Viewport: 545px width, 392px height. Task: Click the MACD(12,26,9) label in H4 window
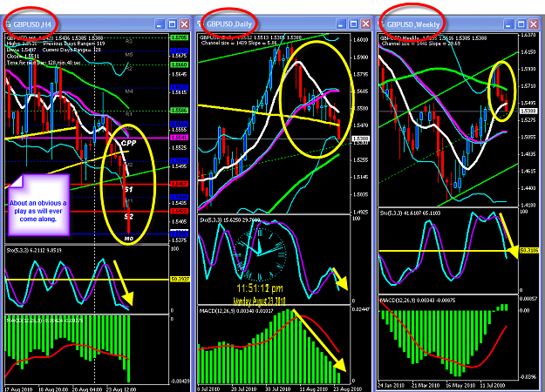coord(44,320)
